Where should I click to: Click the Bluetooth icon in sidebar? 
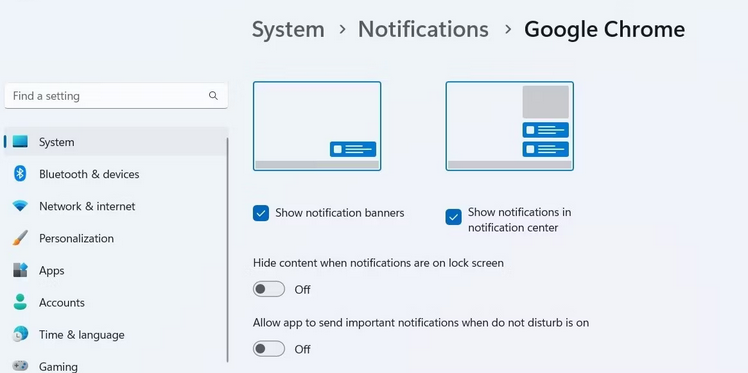click(x=20, y=174)
